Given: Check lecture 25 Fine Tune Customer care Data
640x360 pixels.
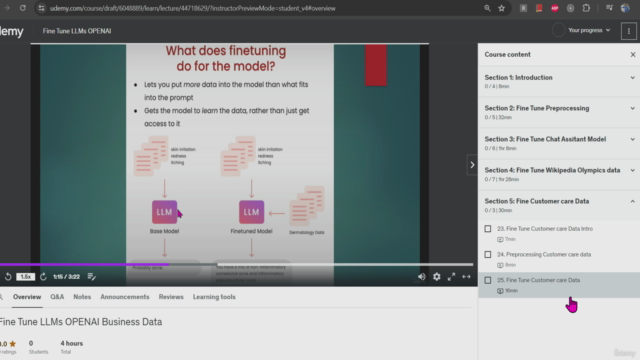Looking at the screenshot, I should coord(488,280).
